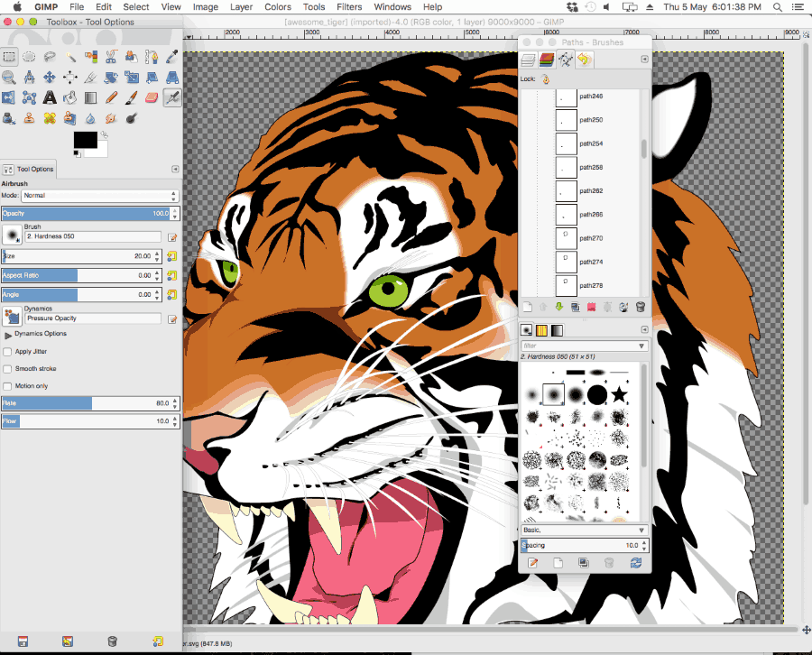Enable the Apply Jitter checkbox

point(7,352)
